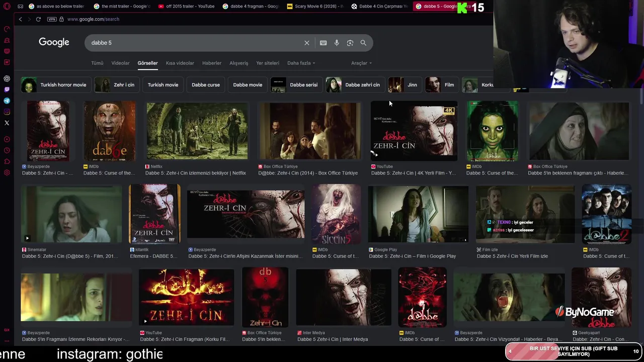Select the 'Zehr i cin' filter chip
This screenshot has height=362, width=644.
click(117, 85)
